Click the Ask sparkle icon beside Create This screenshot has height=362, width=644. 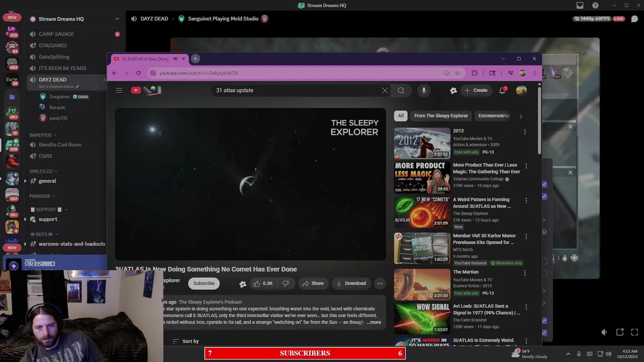coord(453,90)
